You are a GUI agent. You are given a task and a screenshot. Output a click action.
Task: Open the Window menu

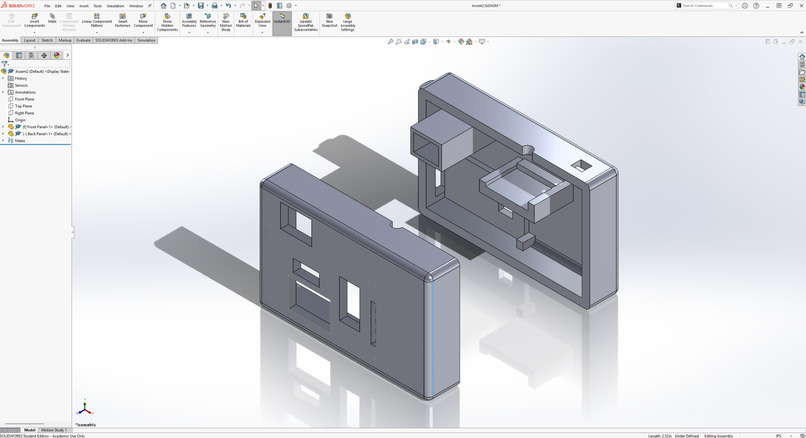pos(136,6)
